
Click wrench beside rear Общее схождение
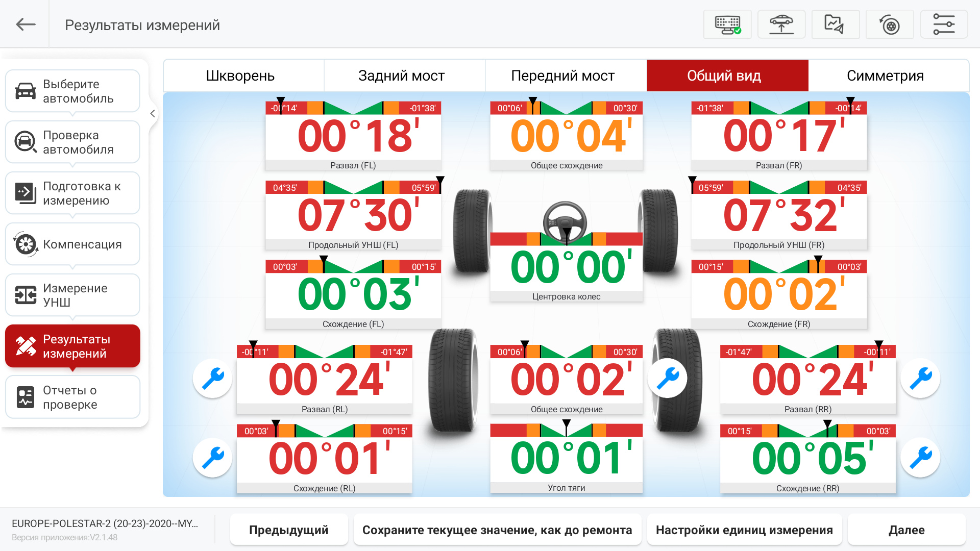coord(667,379)
